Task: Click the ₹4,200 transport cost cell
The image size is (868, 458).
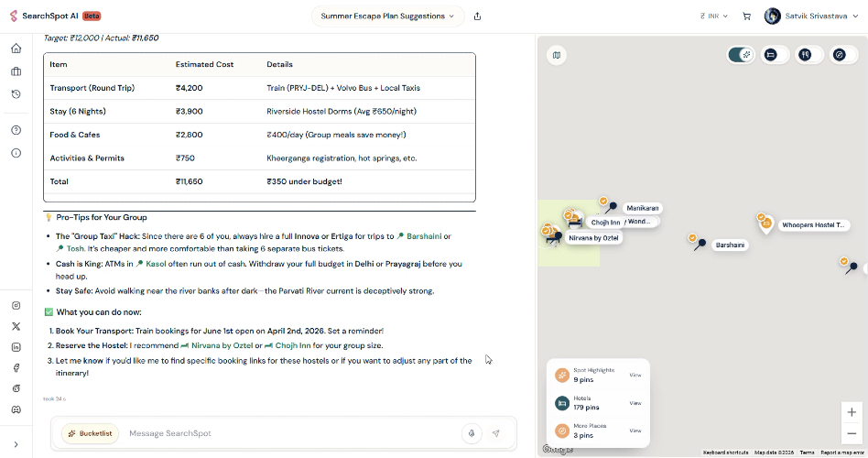Action: click(190, 88)
